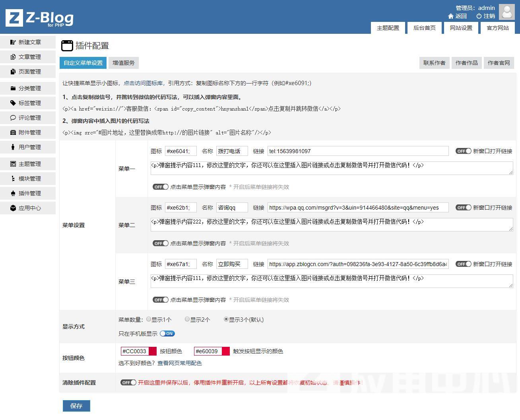Open the app center cube icon

coord(13,208)
